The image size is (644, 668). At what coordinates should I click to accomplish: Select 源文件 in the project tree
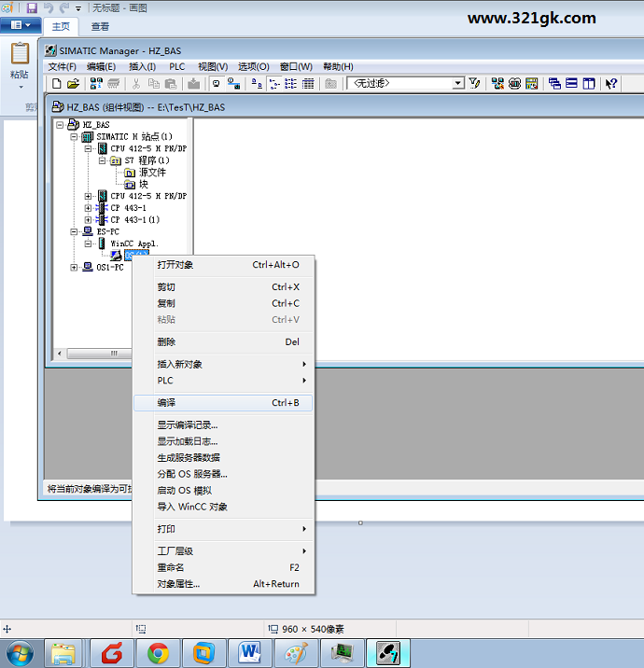(152, 173)
